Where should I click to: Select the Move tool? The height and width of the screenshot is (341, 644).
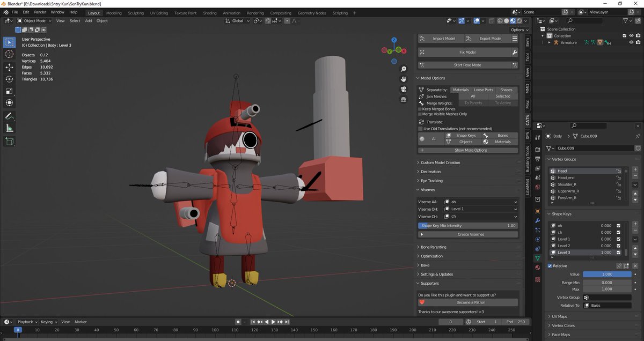pyautogui.click(x=9, y=68)
